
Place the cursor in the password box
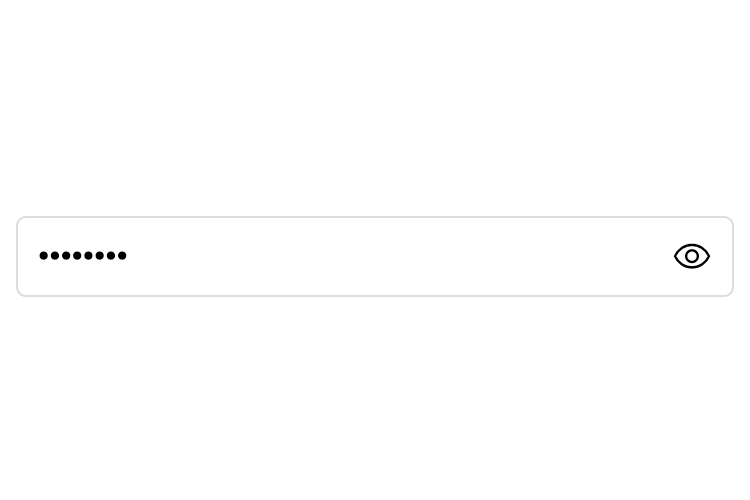[x=350, y=256]
